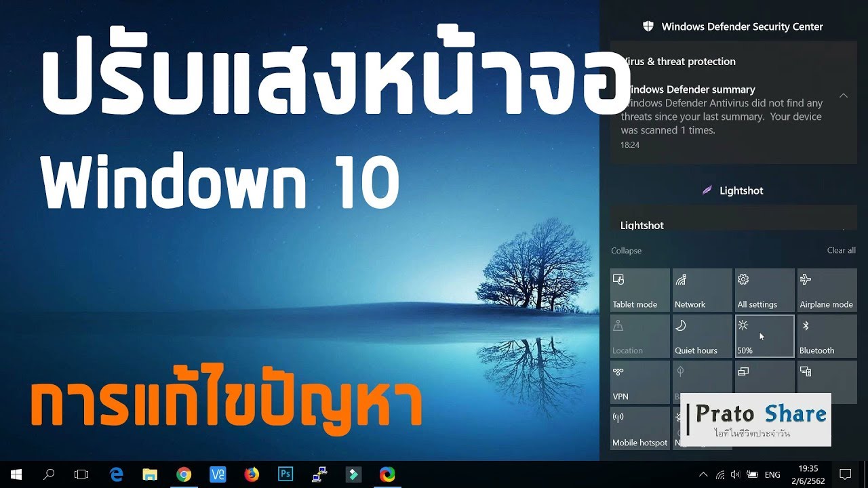Click the Wi-Fi icon in the system tray

720,474
